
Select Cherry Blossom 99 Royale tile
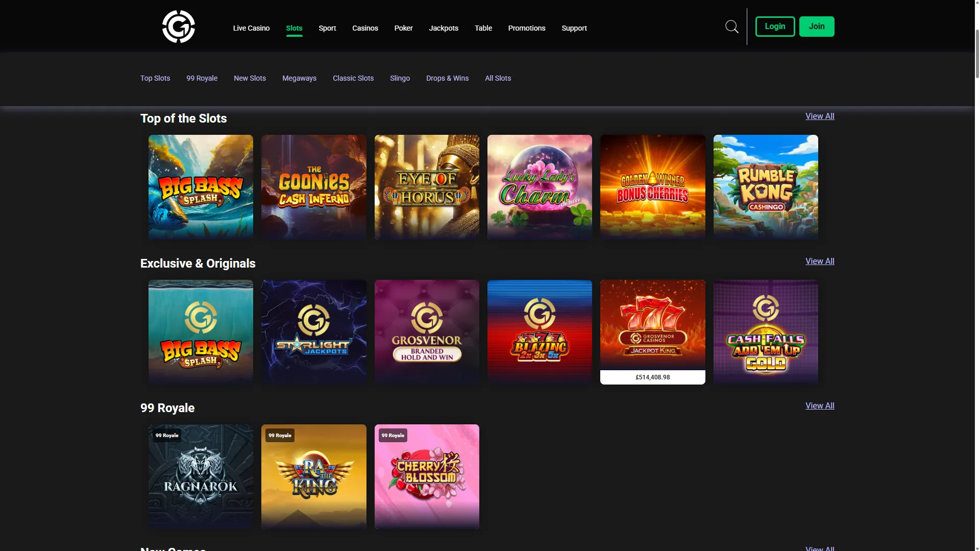pos(427,476)
